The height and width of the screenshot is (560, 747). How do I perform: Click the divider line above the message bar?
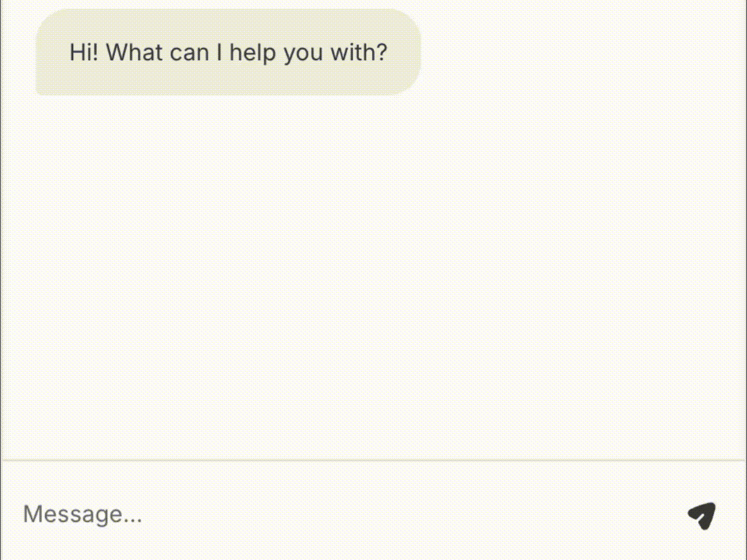[x=374, y=460]
